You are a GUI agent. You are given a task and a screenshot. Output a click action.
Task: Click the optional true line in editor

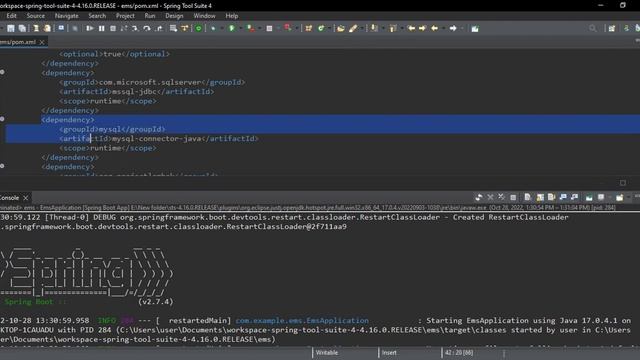[x=114, y=54]
